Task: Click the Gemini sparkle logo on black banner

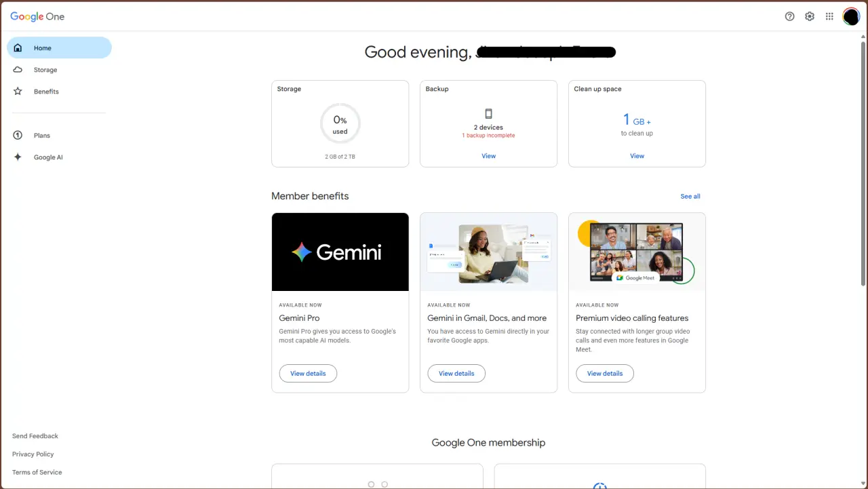Action: coord(302,252)
